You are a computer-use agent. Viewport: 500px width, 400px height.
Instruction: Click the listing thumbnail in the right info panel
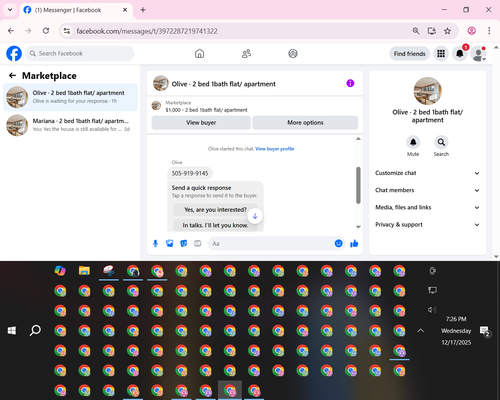tap(427, 91)
